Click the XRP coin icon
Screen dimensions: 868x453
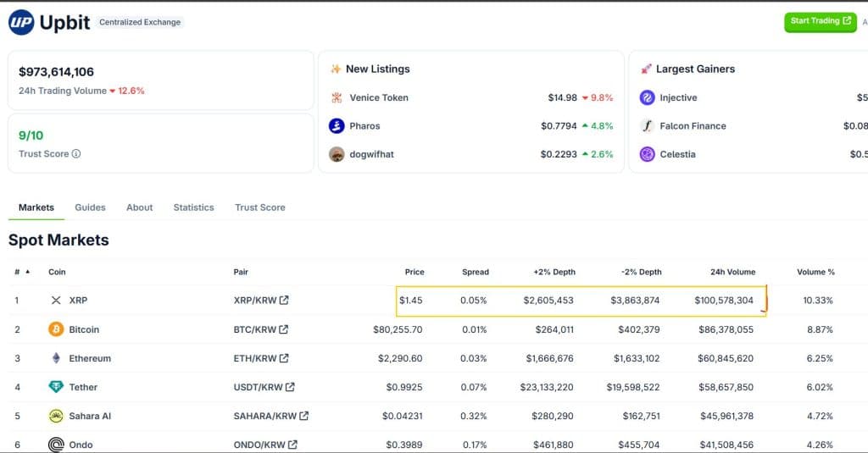[56, 301]
